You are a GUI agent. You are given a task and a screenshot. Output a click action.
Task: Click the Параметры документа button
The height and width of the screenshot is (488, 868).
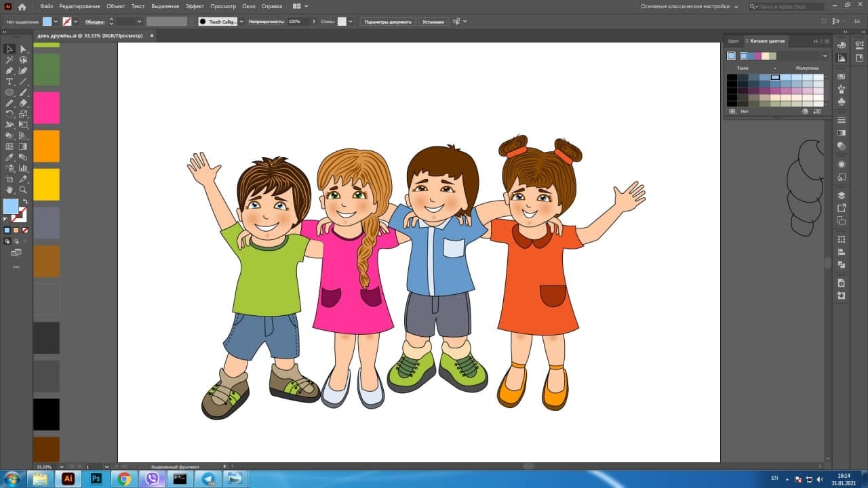tap(388, 22)
